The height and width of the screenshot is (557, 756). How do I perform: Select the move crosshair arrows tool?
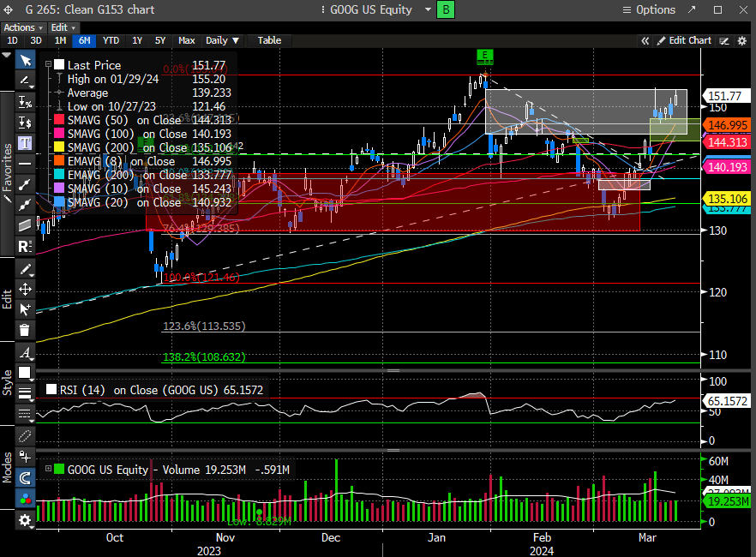click(25, 289)
